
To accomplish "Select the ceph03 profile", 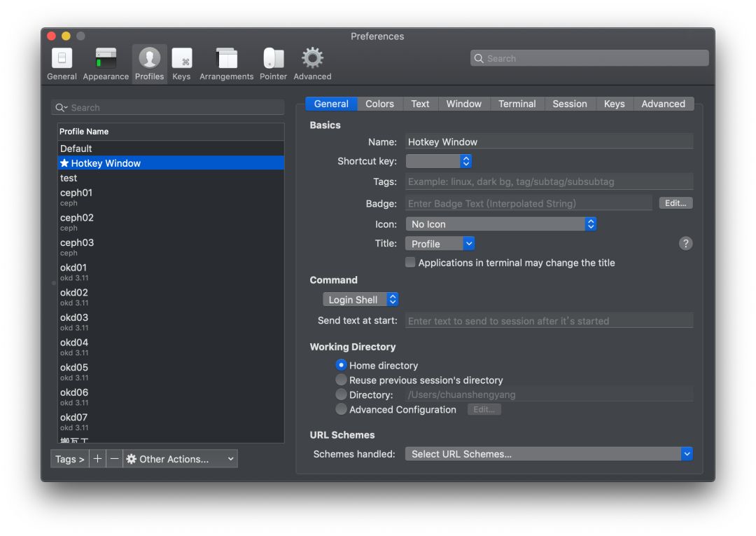I will point(171,247).
